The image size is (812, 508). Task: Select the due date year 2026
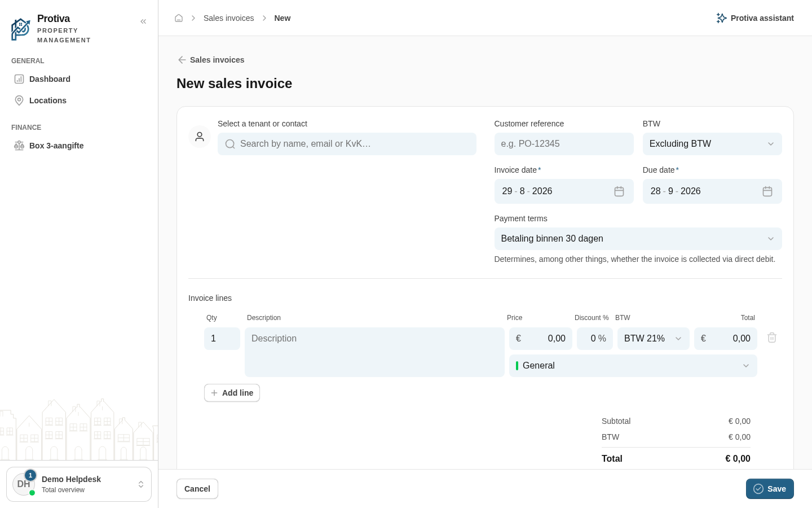tap(690, 191)
